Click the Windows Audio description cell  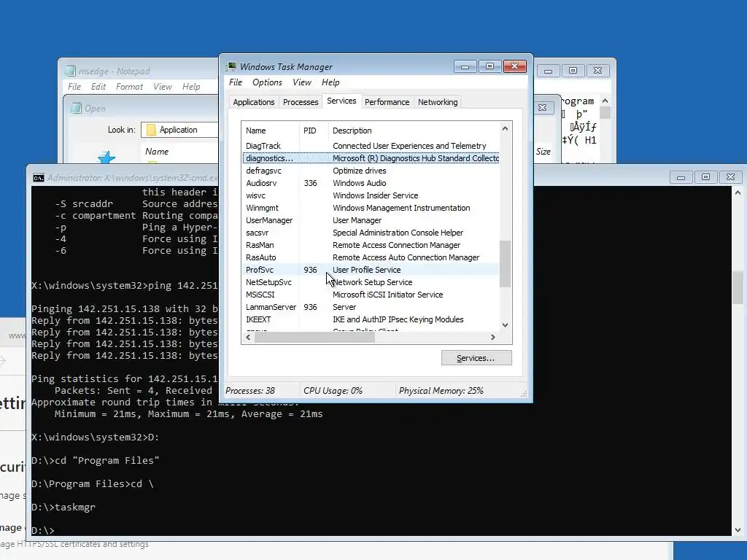[x=359, y=183]
